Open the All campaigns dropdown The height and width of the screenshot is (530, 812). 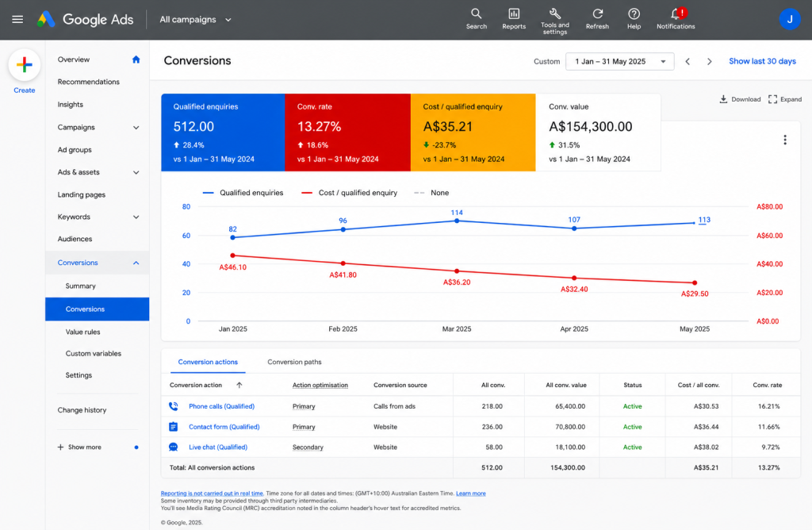(195, 20)
